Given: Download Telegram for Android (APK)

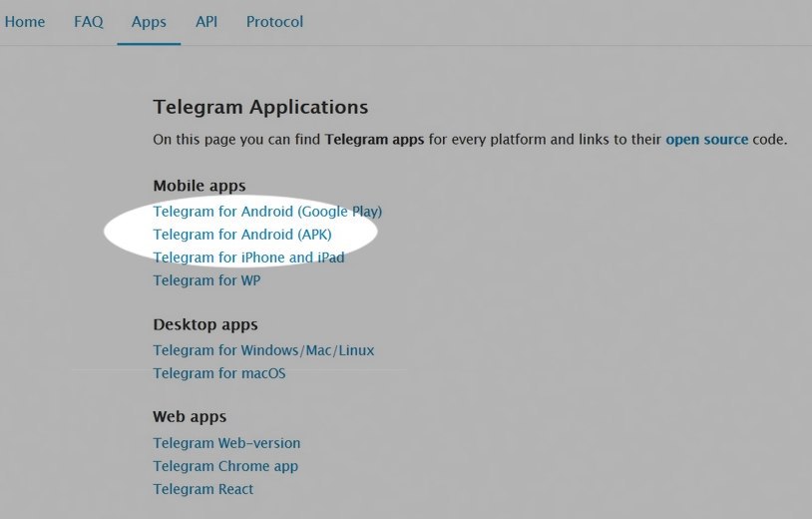Looking at the screenshot, I should click(242, 235).
